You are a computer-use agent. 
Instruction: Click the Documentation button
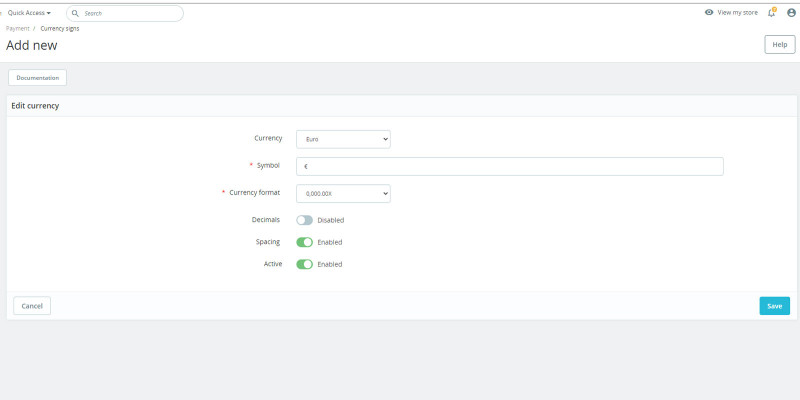(37, 78)
